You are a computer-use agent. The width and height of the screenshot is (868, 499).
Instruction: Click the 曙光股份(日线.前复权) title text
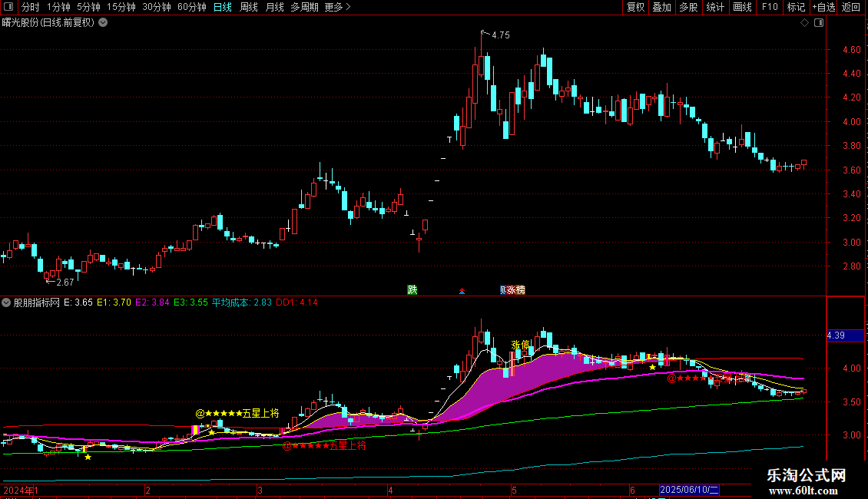pyautogui.click(x=48, y=23)
